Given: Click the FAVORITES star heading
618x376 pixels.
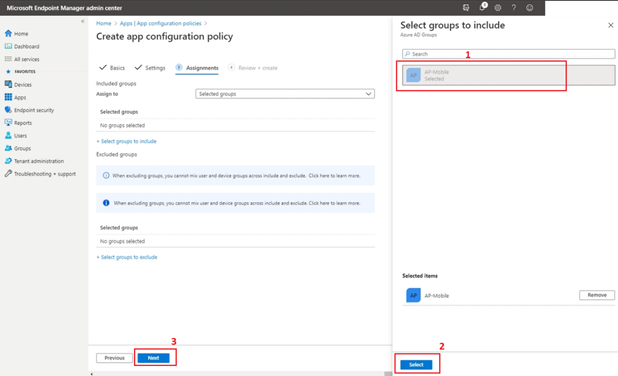Looking at the screenshot, I should pyautogui.click(x=20, y=71).
